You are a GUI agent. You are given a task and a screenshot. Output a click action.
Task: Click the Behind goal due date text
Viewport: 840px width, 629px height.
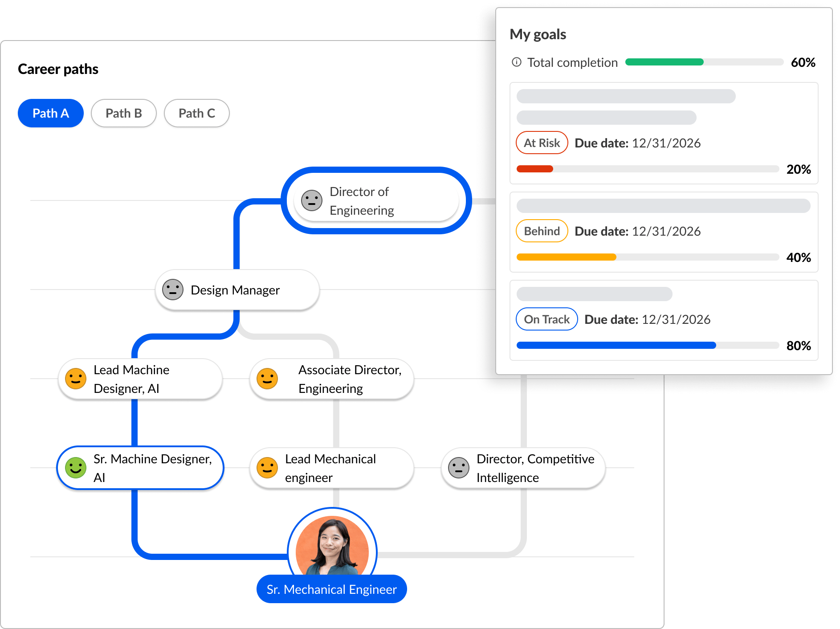[x=637, y=231]
